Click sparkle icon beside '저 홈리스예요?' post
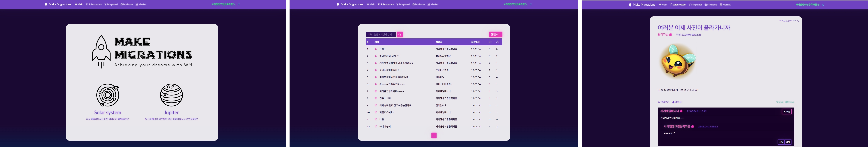 pyautogui.click(x=376, y=113)
